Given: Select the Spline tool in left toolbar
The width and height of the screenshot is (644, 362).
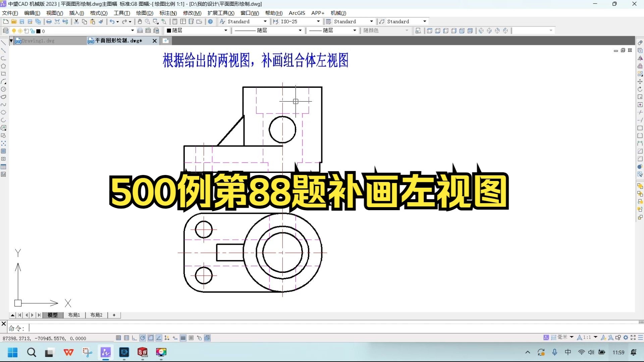Looking at the screenshot, I should click(3, 105).
